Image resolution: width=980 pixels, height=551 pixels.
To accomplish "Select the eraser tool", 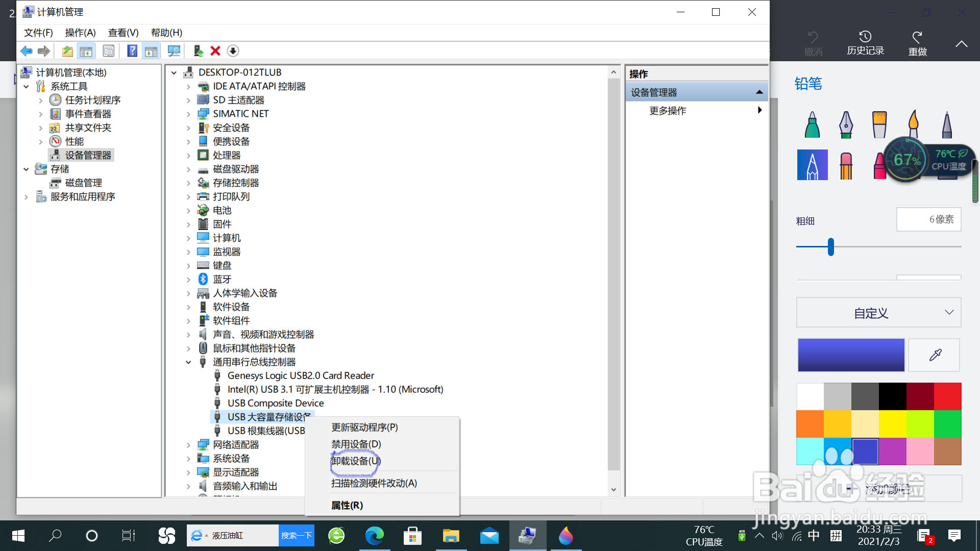I will 846,164.
